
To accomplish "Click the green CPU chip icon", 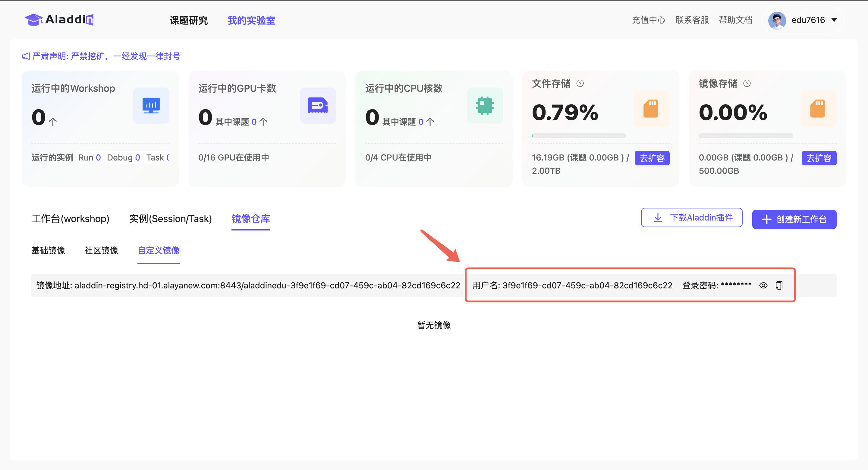I will pos(484,106).
